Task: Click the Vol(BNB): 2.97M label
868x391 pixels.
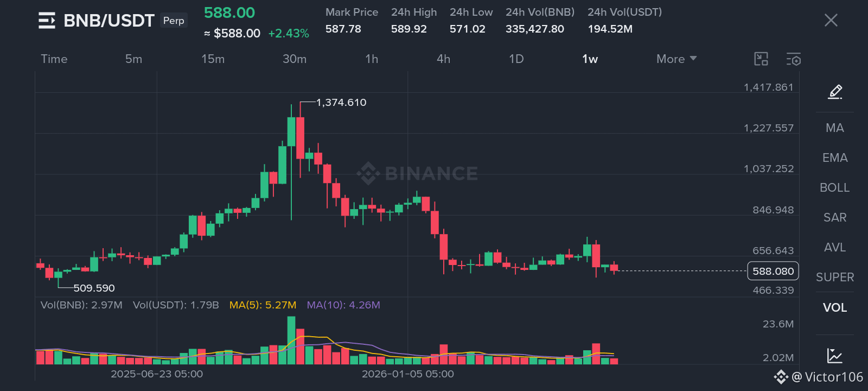Action: [x=81, y=305]
